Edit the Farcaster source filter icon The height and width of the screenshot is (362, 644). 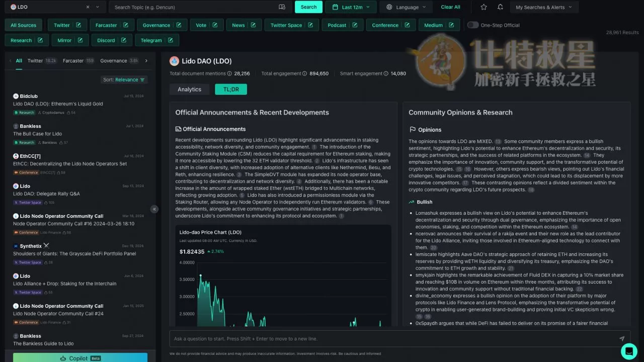pyautogui.click(x=125, y=25)
